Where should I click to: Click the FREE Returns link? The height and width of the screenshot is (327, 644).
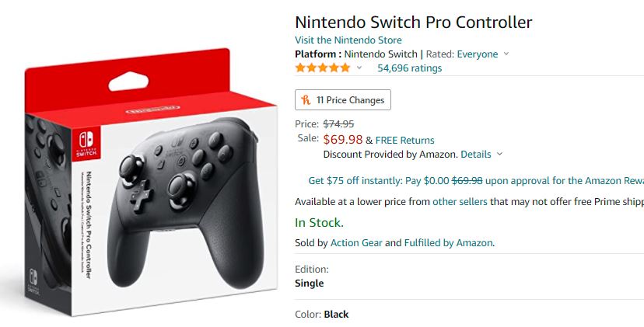[404, 140]
